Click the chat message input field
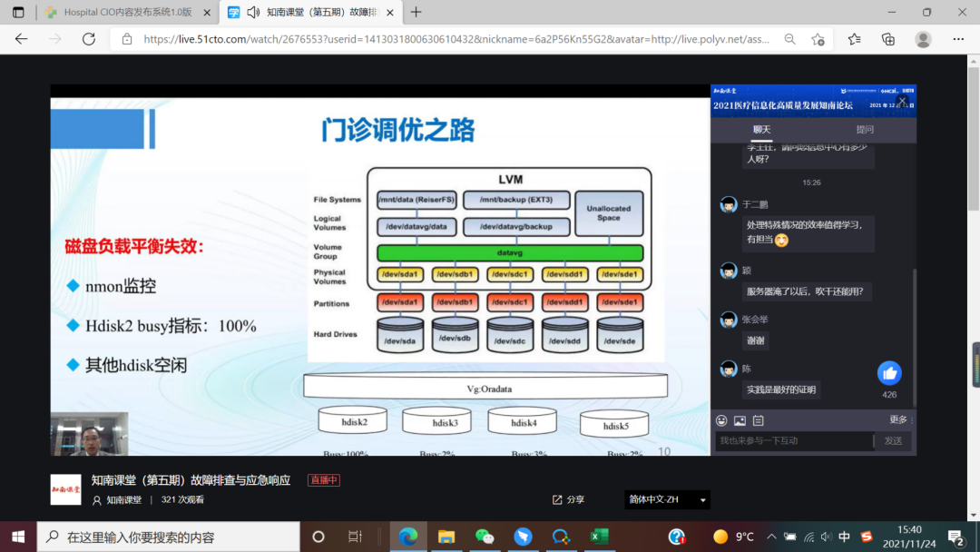980x552 pixels. pyautogui.click(x=794, y=440)
